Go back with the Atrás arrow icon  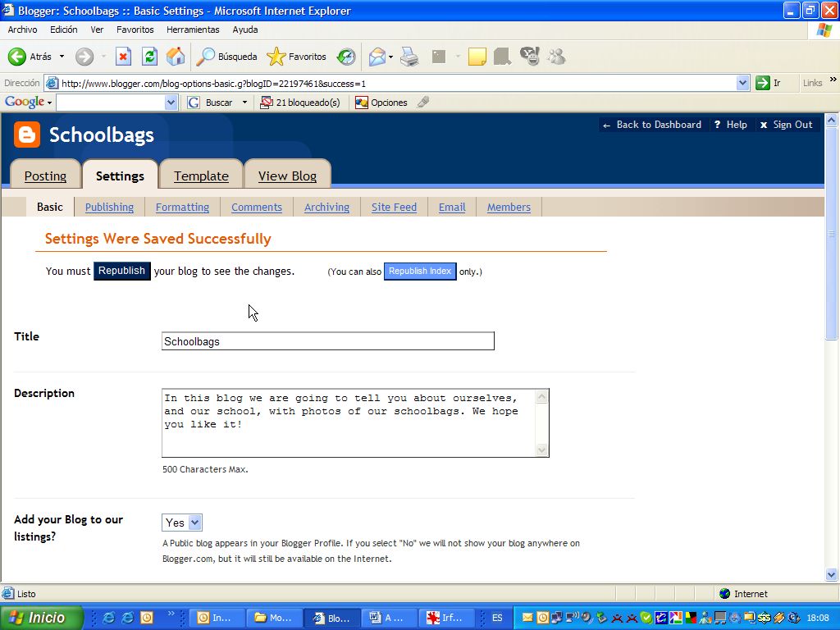pyautogui.click(x=17, y=57)
